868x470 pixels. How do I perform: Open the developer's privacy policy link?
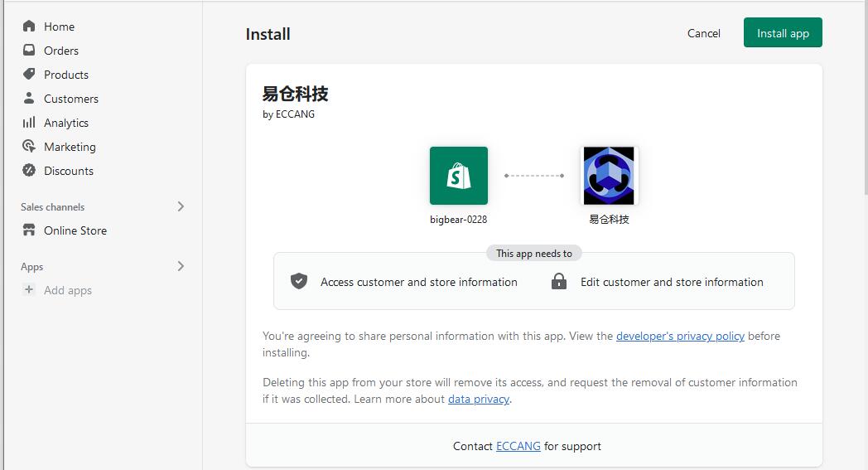[680, 336]
